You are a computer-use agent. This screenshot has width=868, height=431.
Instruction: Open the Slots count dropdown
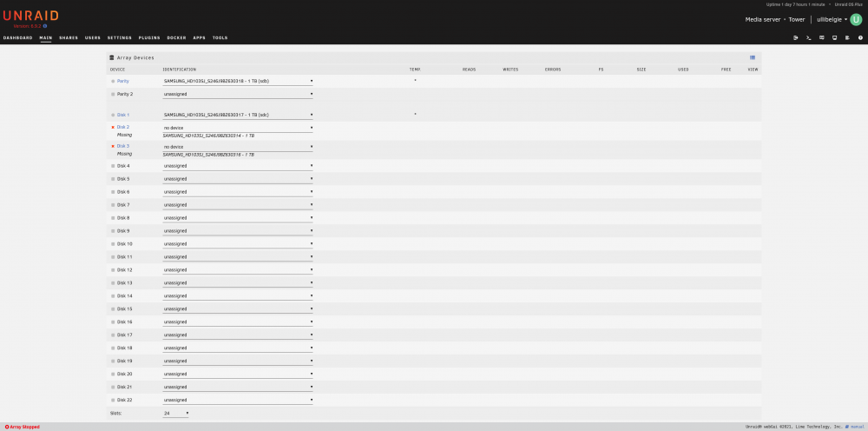[x=175, y=414]
